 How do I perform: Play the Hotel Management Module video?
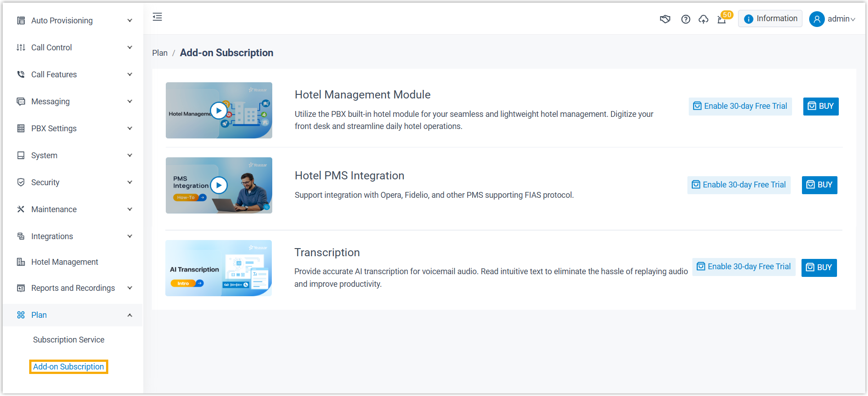pyautogui.click(x=219, y=110)
